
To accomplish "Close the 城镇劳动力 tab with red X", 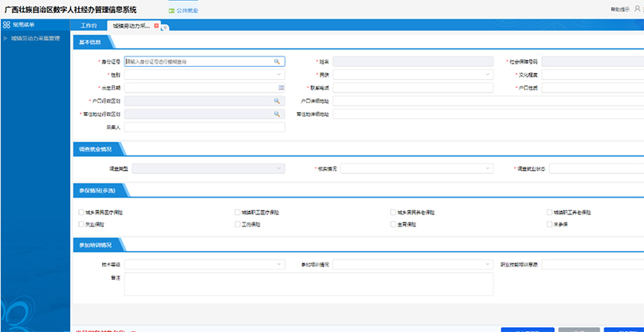I will [x=156, y=26].
